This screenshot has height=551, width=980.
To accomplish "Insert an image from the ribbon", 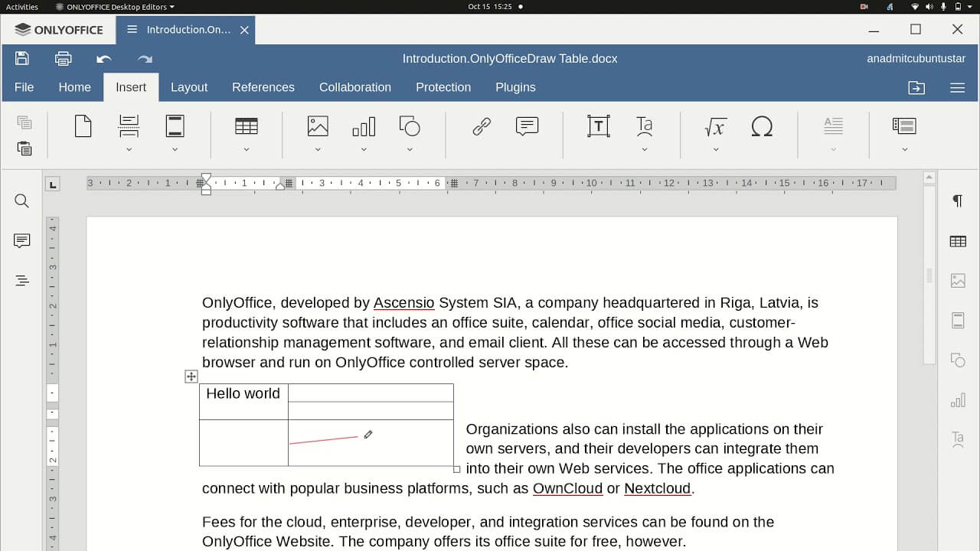I will pyautogui.click(x=318, y=126).
